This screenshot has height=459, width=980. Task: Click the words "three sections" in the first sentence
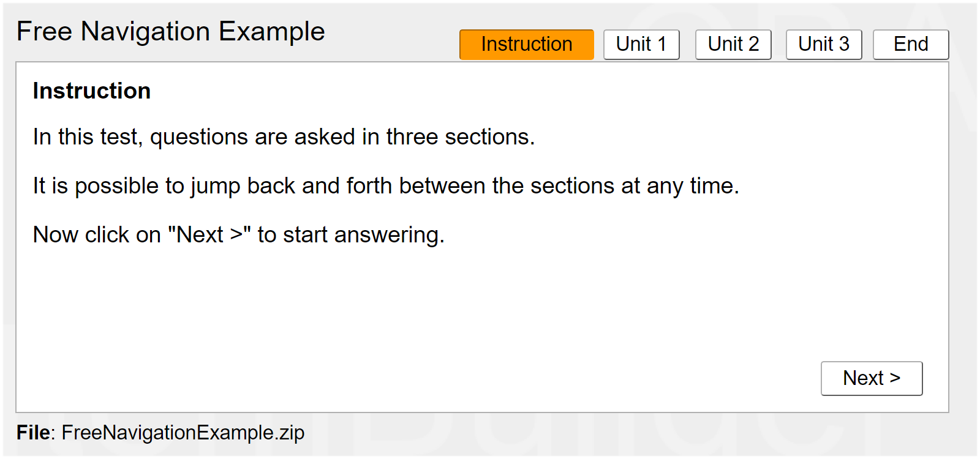pyautogui.click(x=460, y=136)
